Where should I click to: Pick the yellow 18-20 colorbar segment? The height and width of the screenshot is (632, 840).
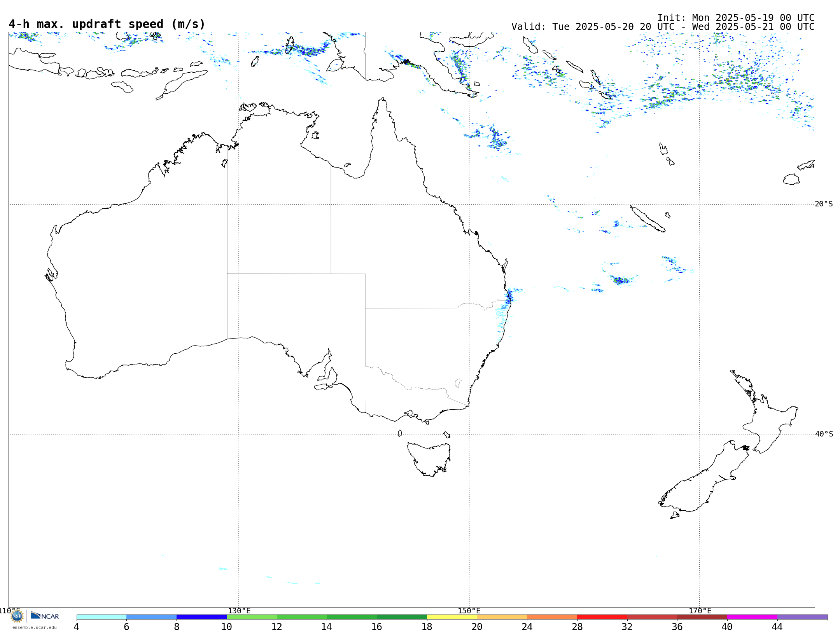(x=452, y=617)
